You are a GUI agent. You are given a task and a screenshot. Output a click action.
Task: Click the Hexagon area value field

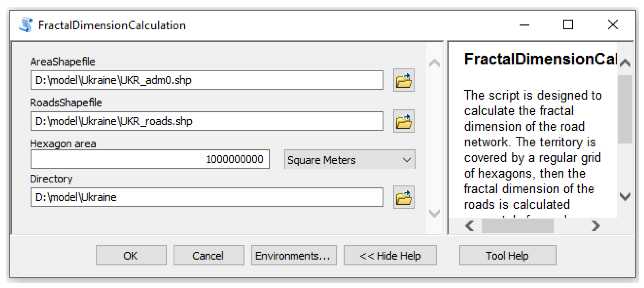[150, 159]
